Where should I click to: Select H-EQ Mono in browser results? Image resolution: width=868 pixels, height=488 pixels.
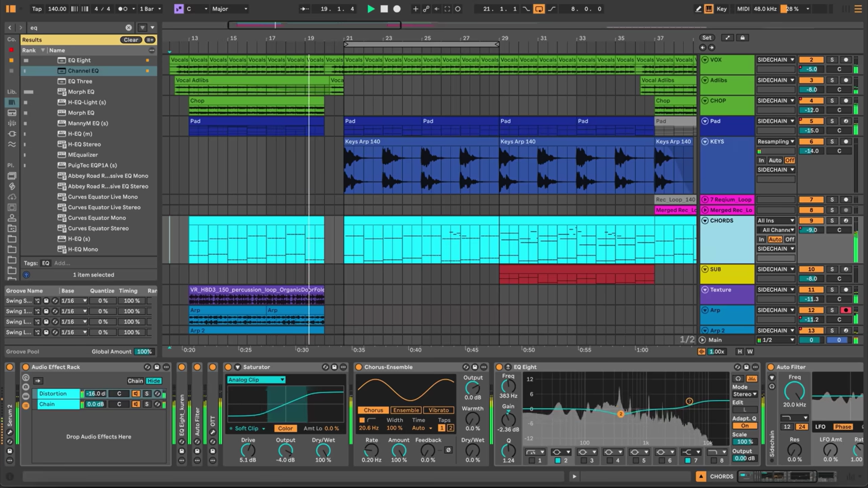pyautogui.click(x=83, y=249)
